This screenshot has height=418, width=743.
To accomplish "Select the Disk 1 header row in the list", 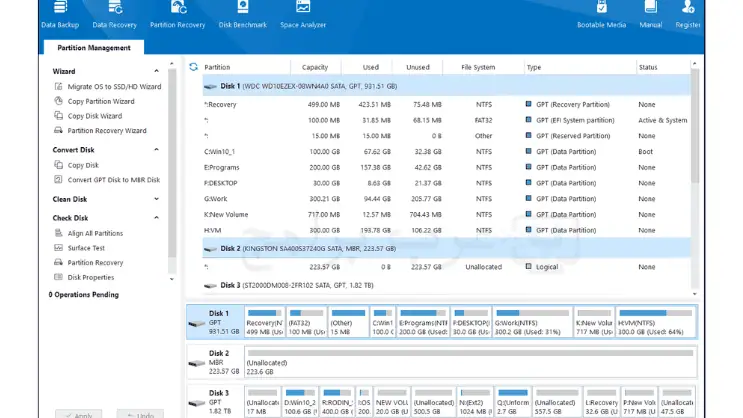I will [446, 86].
